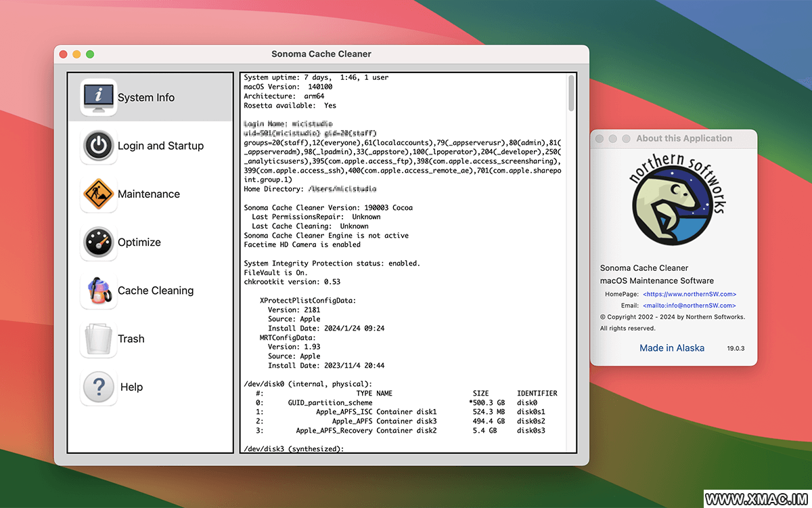Click 'Sonoma Cache Cleaner Version: 190003 Cocoa' line
Viewport: 812px width, 508px height.
point(328,207)
